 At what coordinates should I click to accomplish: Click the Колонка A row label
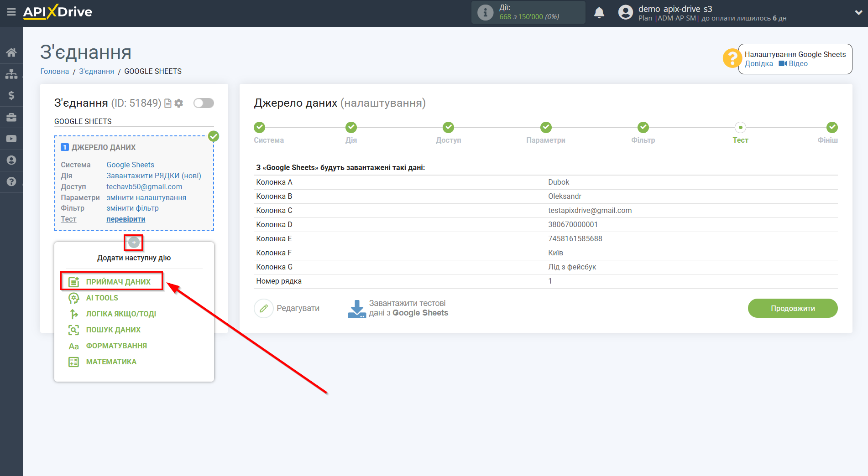[x=274, y=182]
